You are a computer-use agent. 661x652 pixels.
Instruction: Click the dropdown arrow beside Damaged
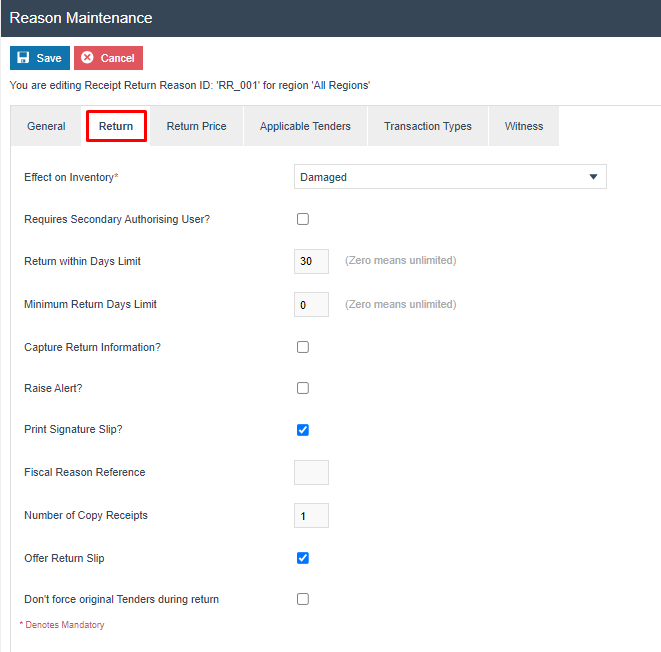[x=593, y=177]
